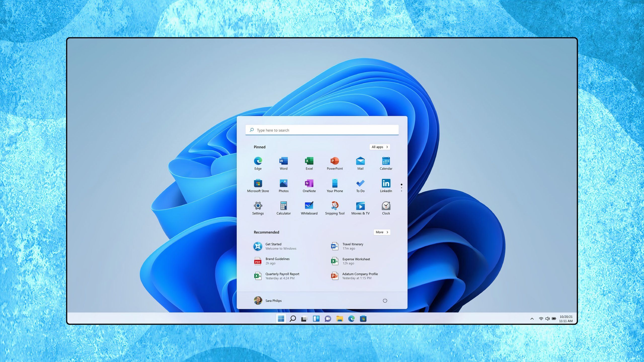This screenshot has height=362, width=644.
Task: Open Microsoft PowerPoint
Action: coord(334,162)
